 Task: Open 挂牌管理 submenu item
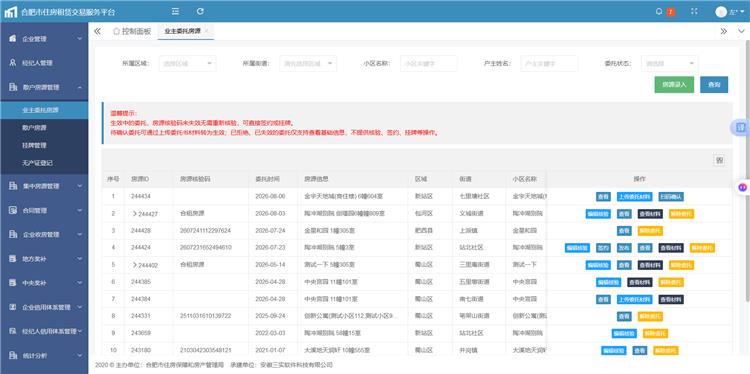(x=44, y=145)
